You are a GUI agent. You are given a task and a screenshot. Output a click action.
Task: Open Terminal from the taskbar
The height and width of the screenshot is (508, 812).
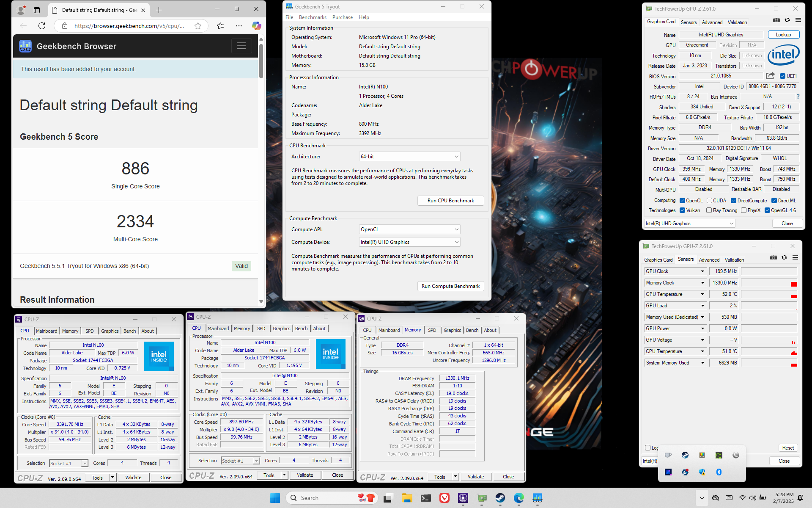[x=426, y=498]
